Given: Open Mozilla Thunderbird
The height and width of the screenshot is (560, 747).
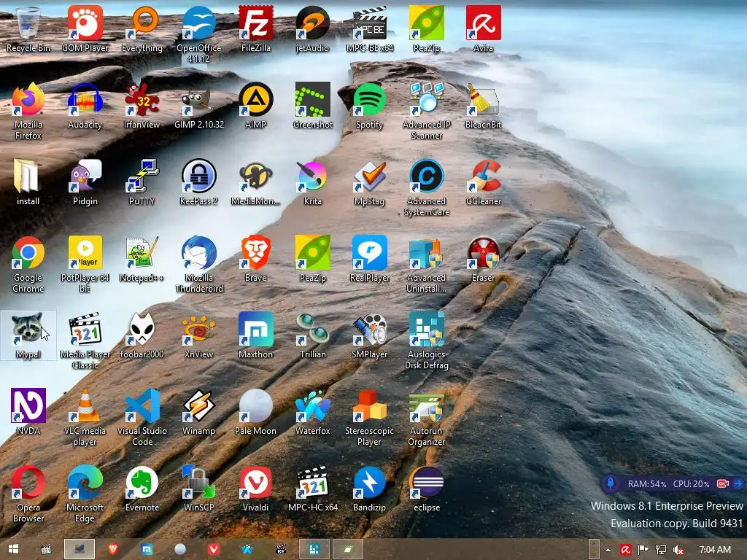Looking at the screenshot, I should (x=198, y=264).
